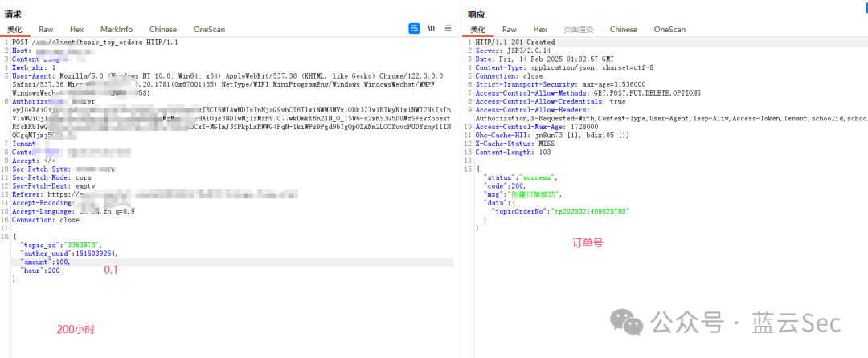This screenshot has width=868, height=358.
Task: Click the Content-Length: 103 header
Action: [x=513, y=152]
